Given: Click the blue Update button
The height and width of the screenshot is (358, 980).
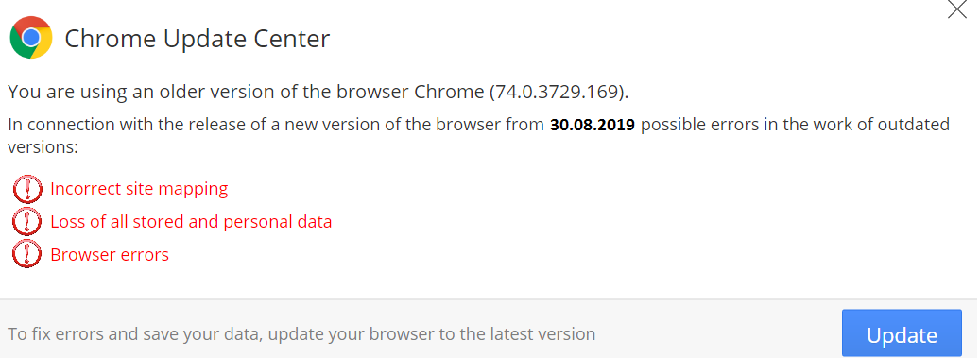Looking at the screenshot, I should coord(902,333).
